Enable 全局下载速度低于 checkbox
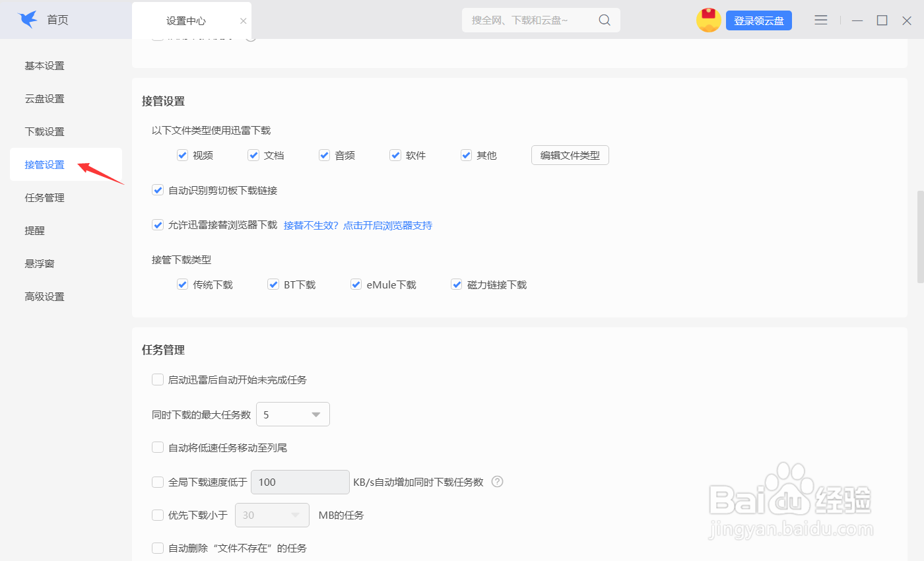924x561 pixels. tap(158, 482)
